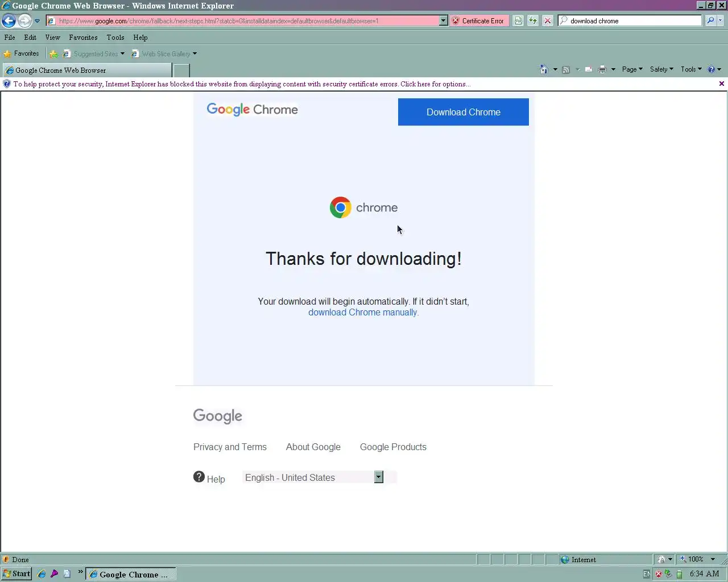The height and width of the screenshot is (582, 728).
Task: Click the round chrome logo icon
Action: [341, 207]
